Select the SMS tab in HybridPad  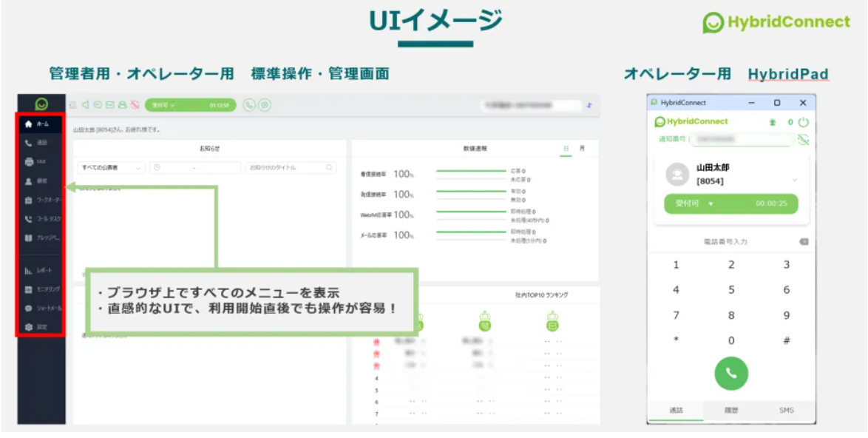(x=787, y=411)
